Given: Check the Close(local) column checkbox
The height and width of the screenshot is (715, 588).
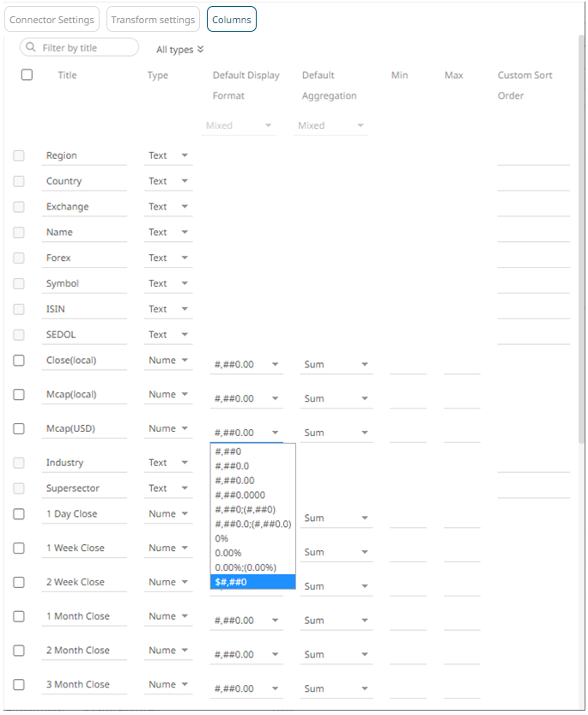Looking at the screenshot, I should [19, 361].
